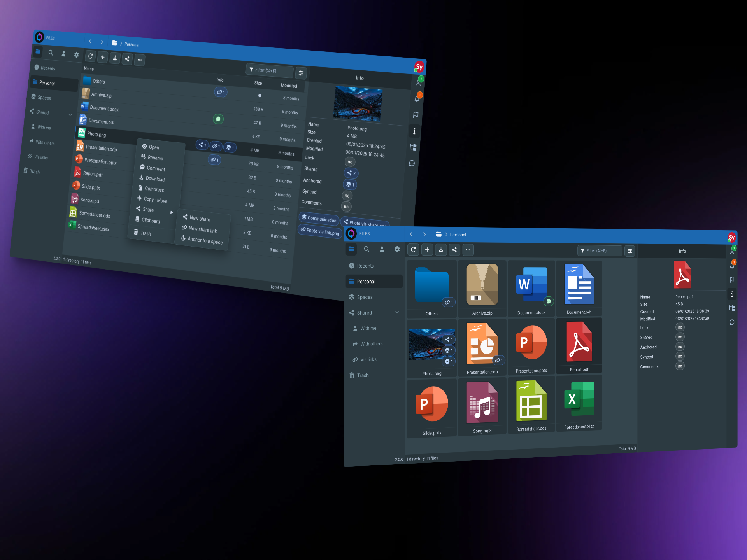Open the chat bubble panel

pos(732,322)
